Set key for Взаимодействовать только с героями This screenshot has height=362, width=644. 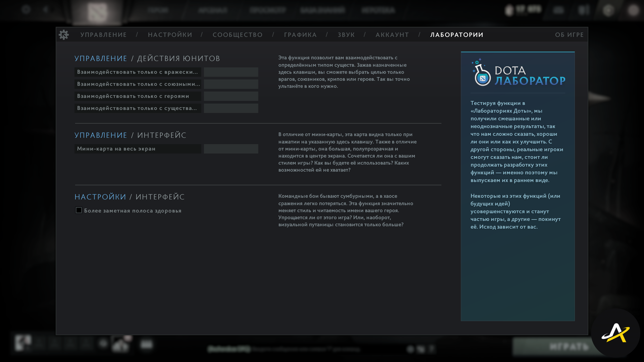click(231, 96)
